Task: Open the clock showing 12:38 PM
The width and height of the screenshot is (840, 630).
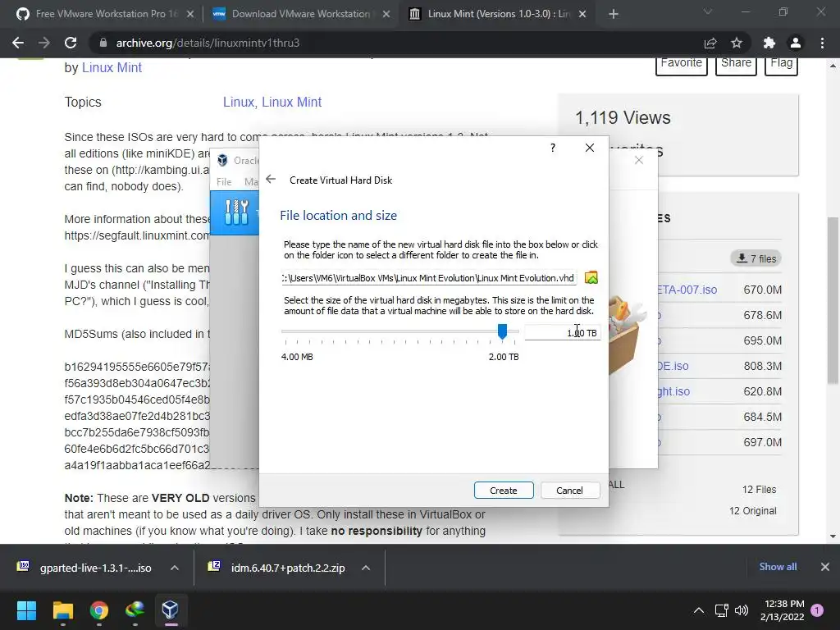Action: point(782,610)
